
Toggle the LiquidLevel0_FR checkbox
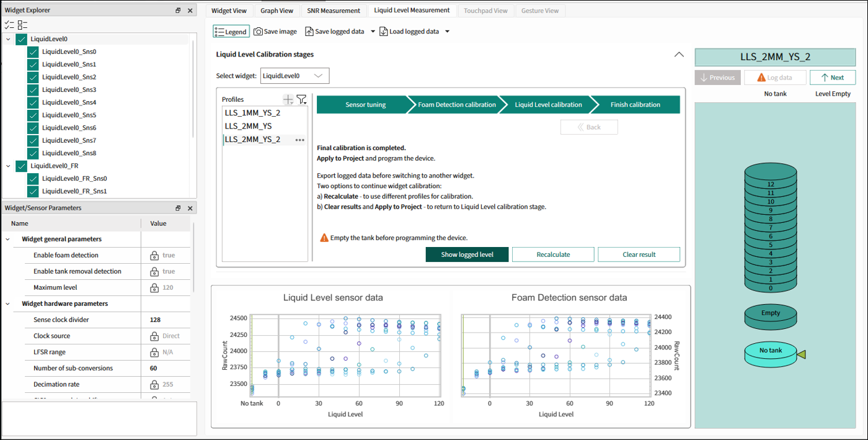pyautogui.click(x=22, y=166)
